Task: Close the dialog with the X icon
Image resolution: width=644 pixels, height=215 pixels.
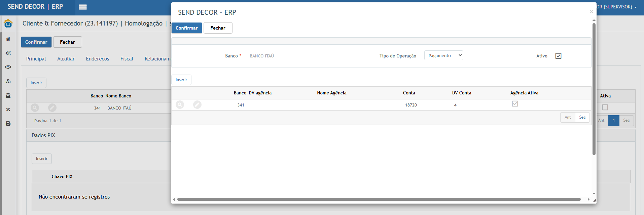Action: tap(591, 12)
